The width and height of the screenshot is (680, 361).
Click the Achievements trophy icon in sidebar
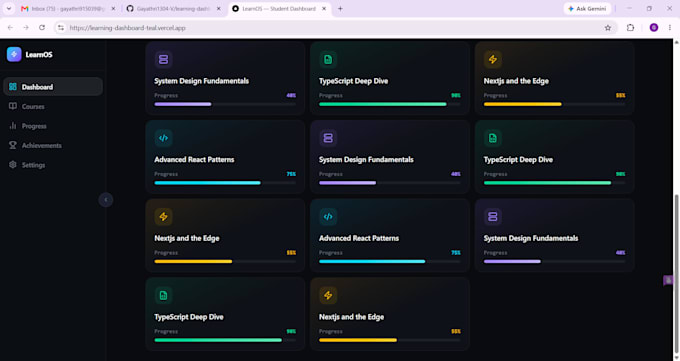13,145
